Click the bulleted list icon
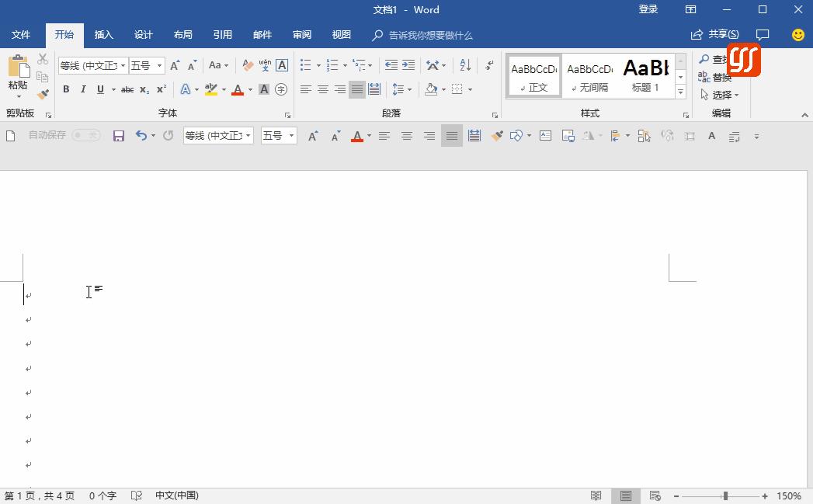813x504 pixels. pos(306,65)
